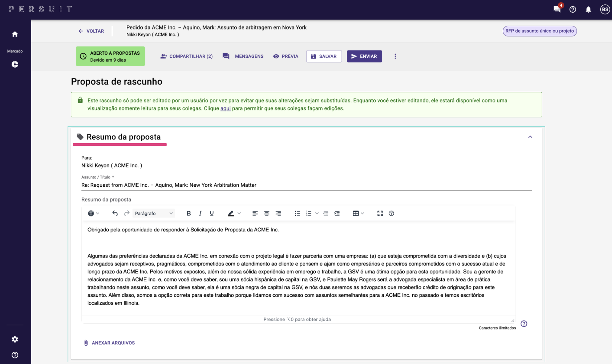Redo edit in editor toolbar
612x364 pixels.
[x=127, y=213]
